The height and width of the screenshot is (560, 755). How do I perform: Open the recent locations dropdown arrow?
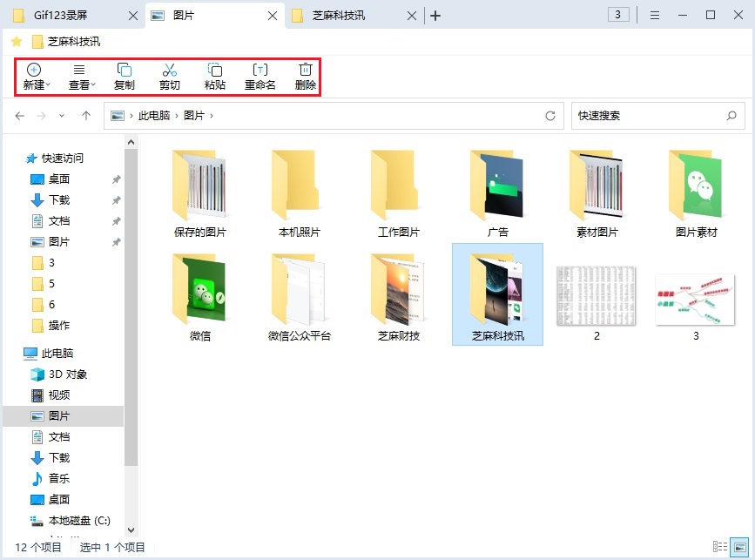click(x=62, y=116)
